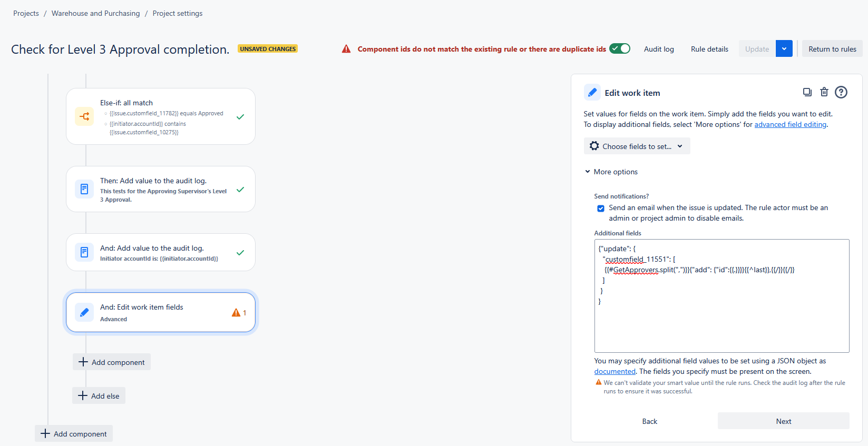Click the rule title Check for Level 3 Approval

pos(120,49)
